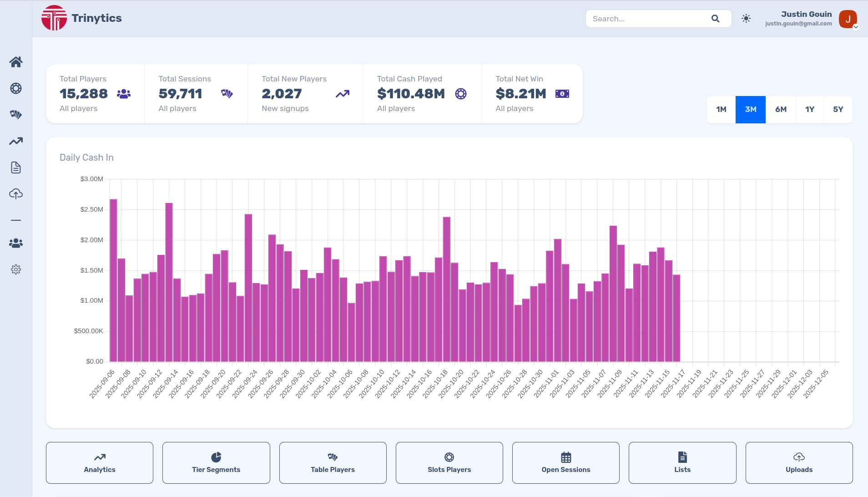Click inside the Search field
The image size is (868, 497).
pos(658,19)
